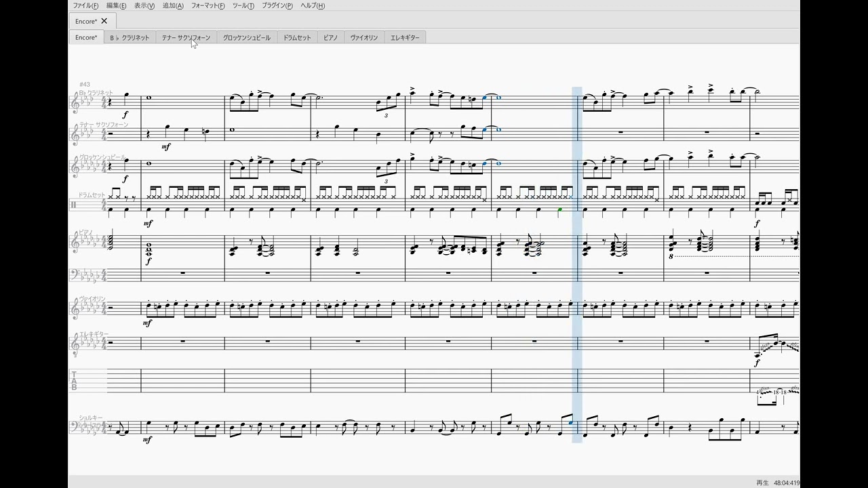This screenshot has width=868, height=488.
Task: Select the treble clef on clarinet staff
Action: [x=75, y=102]
